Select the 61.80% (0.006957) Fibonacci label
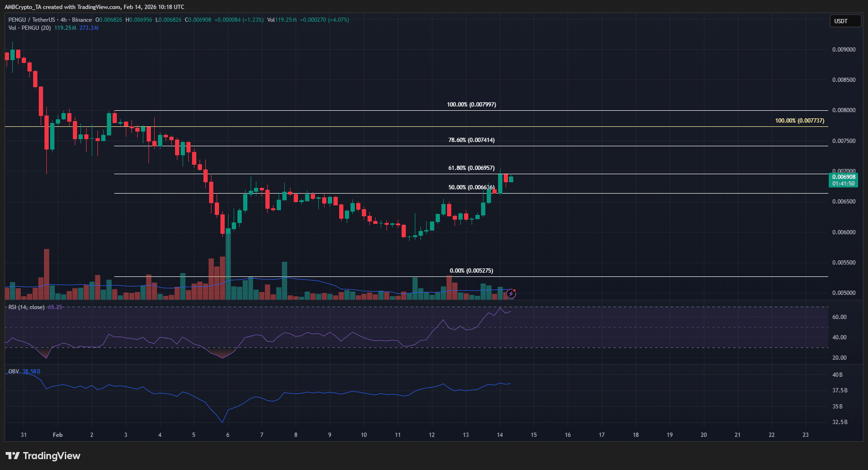Image resolution: width=868 pixels, height=470 pixels. [x=472, y=167]
